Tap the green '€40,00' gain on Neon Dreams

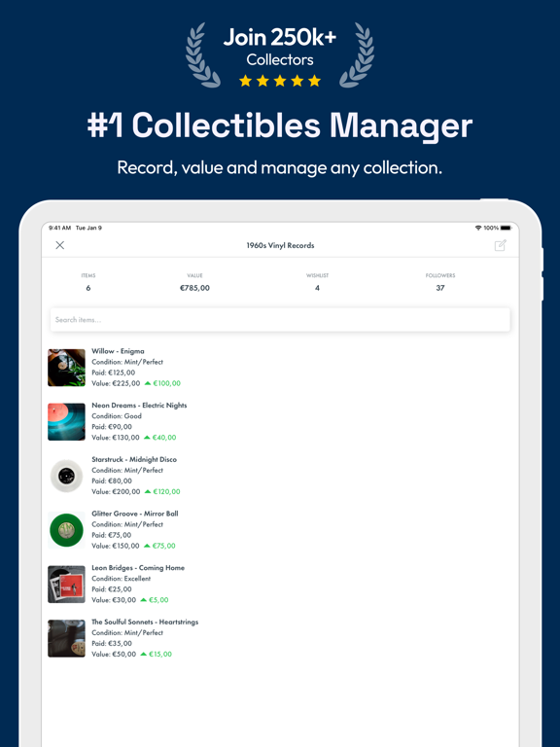[164, 438]
